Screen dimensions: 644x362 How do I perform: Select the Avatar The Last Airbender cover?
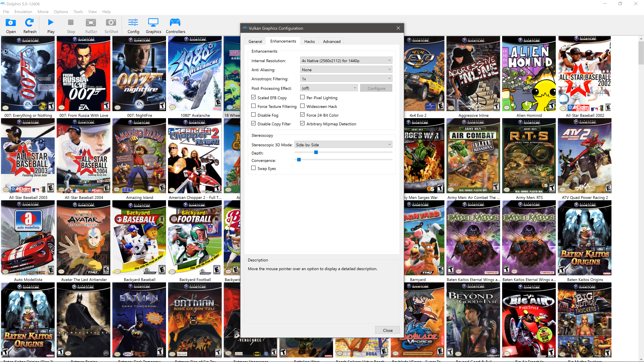pos(84,238)
